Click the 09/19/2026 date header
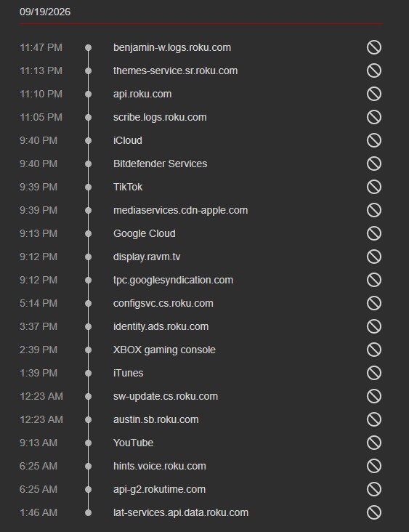The image size is (409, 532). coord(45,12)
